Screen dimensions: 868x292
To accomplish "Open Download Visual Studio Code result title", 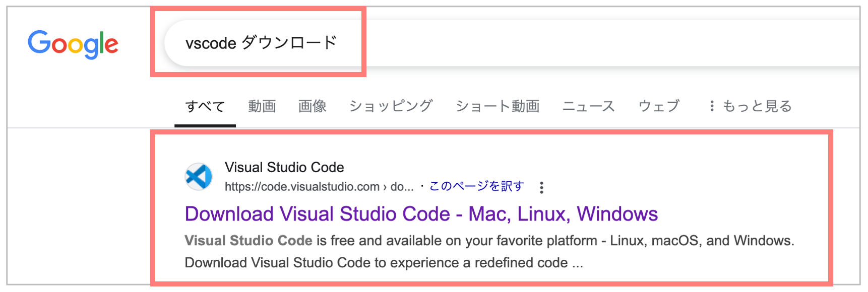I will point(421,214).
